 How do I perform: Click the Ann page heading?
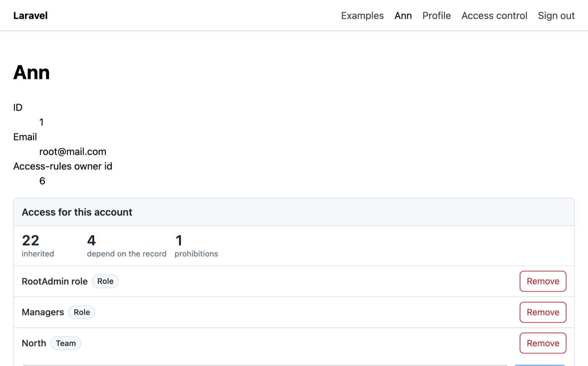click(x=31, y=72)
